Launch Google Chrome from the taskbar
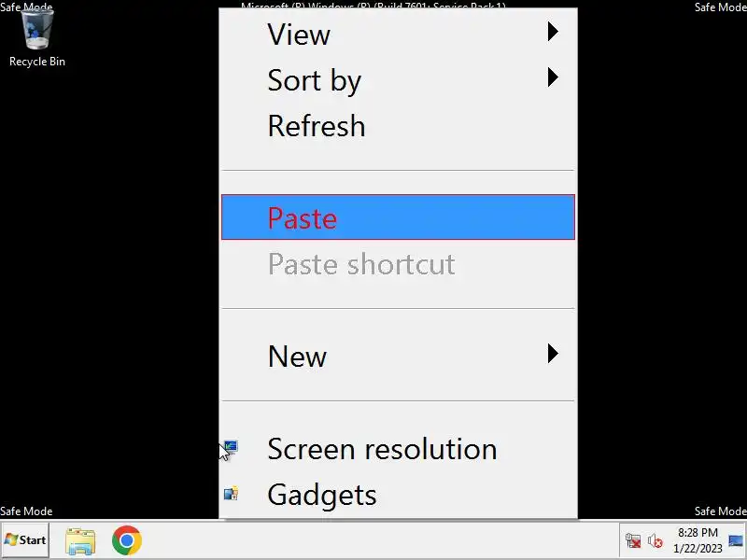747x560 pixels. (127, 540)
